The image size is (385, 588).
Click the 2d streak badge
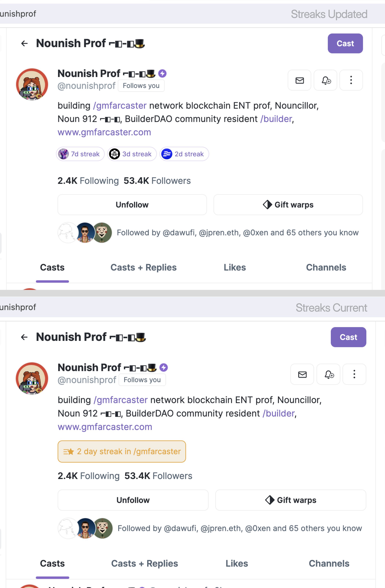point(184,154)
